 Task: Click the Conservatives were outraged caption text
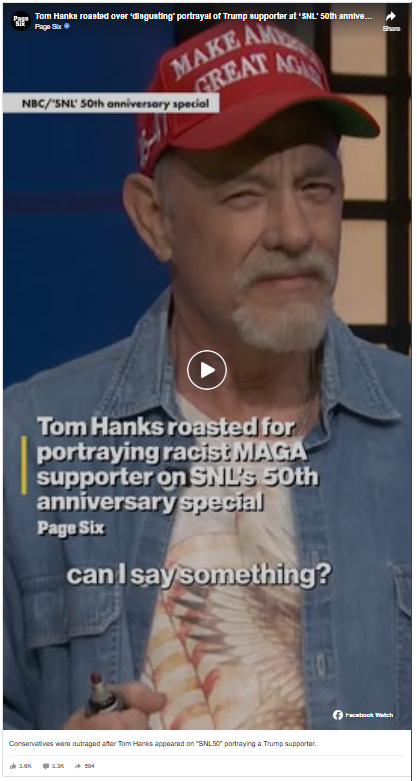tap(162, 744)
